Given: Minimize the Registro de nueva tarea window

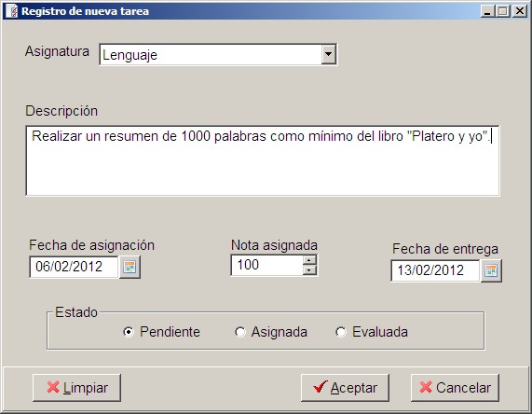Looking at the screenshot, I should [x=488, y=11].
